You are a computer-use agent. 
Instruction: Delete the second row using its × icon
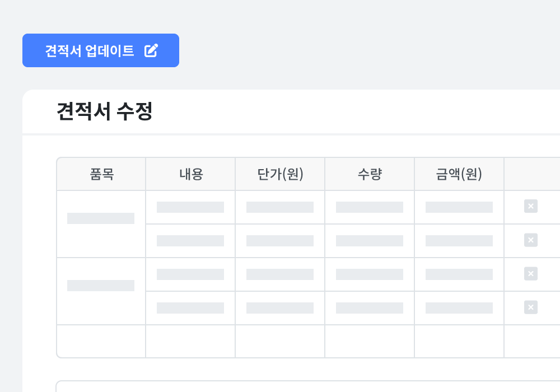tap(530, 240)
